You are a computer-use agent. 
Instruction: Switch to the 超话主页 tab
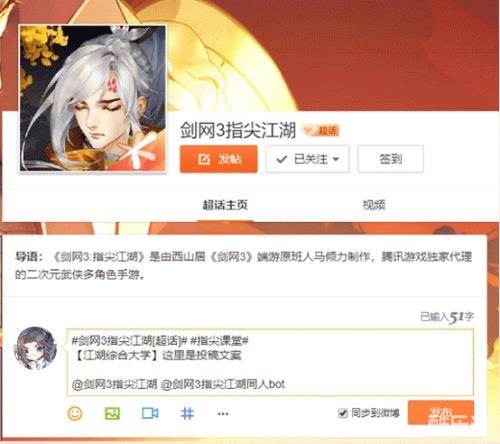[x=225, y=205]
